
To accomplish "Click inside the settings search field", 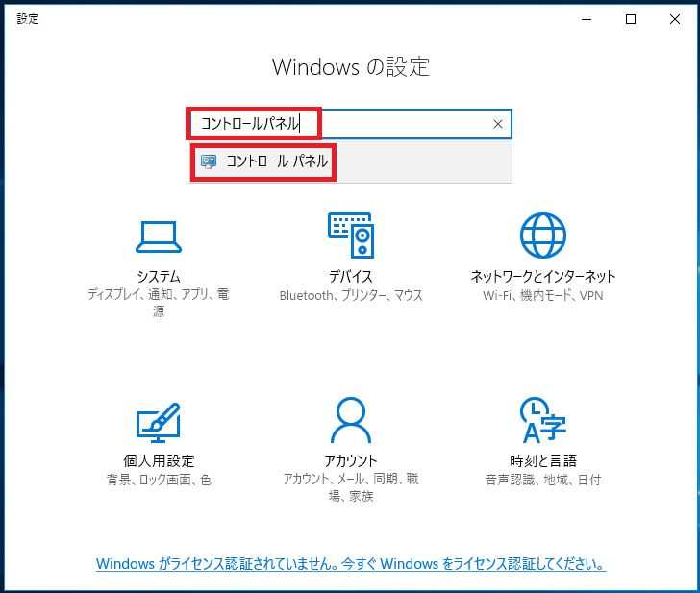I will [x=350, y=124].
